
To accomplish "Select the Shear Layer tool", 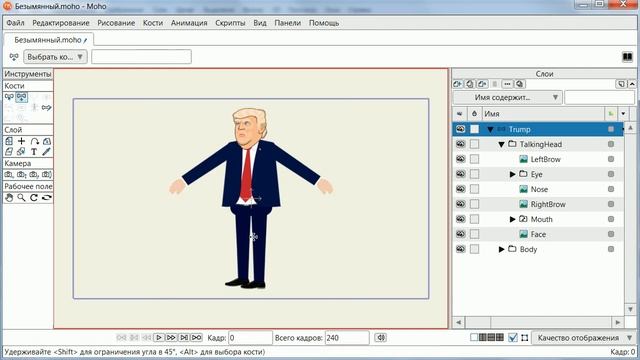I will pyautogui.click(x=9, y=152).
